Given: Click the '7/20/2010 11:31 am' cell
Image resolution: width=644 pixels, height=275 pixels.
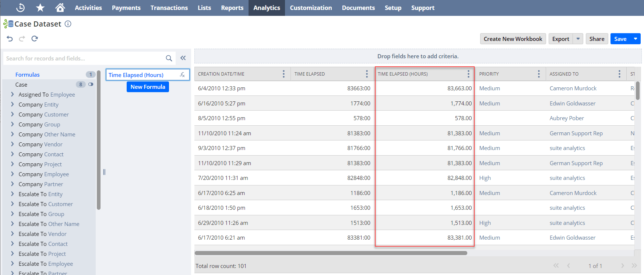Looking at the screenshot, I should click(243, 178).
